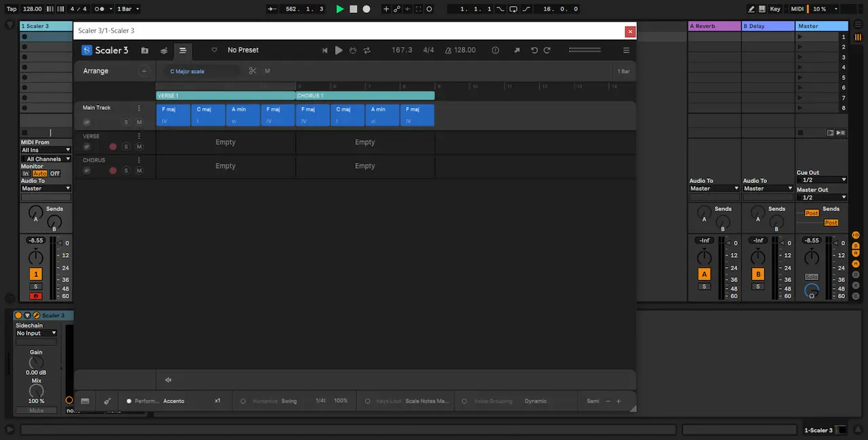Select the CHORUS 1 section marker
Viewport: 868px width, 440px height.
[365, 96]
